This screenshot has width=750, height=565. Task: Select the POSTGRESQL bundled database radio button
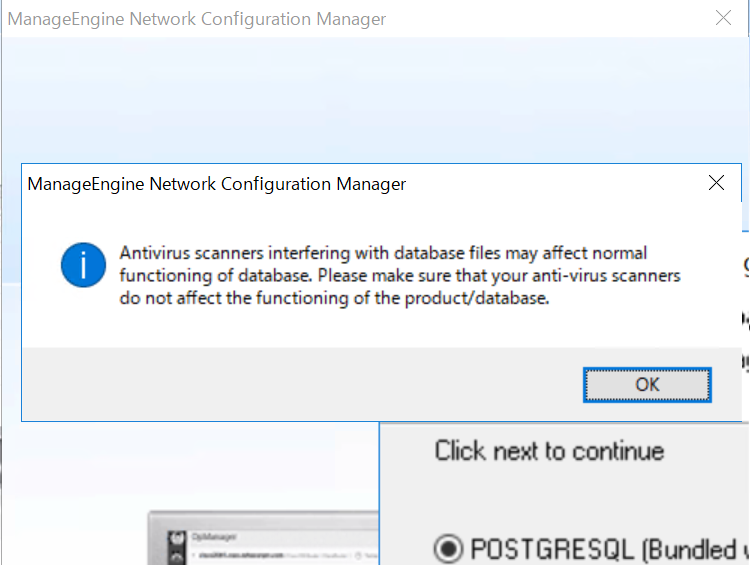click(447, 549)
